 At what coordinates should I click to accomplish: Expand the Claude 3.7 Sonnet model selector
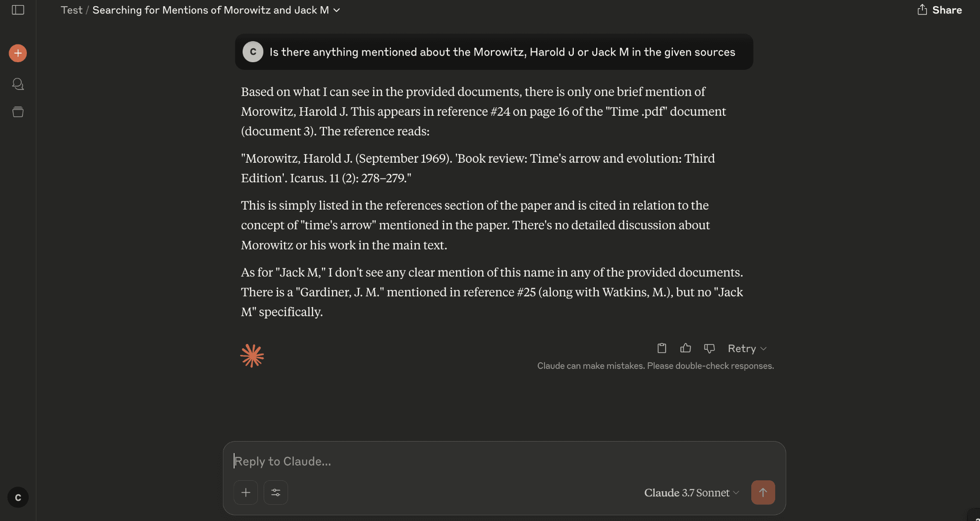[x=691, y=493]
